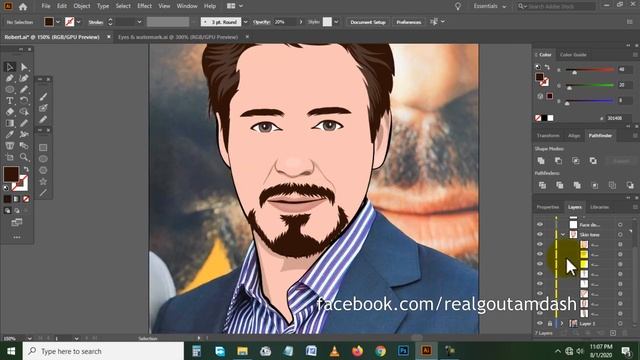
Task: Unlock Layer 1 via lock icon
Action: click(550, 323)
